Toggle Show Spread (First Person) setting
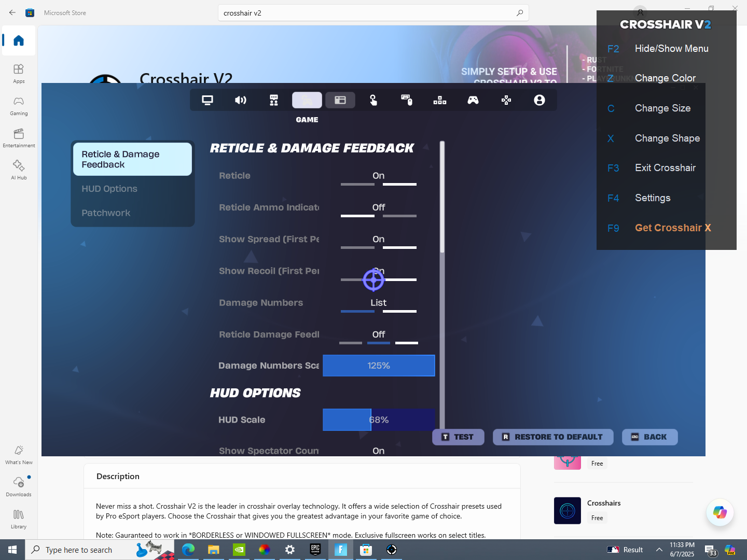The height and width of the screenshot is (560, 747). (379, 242)
